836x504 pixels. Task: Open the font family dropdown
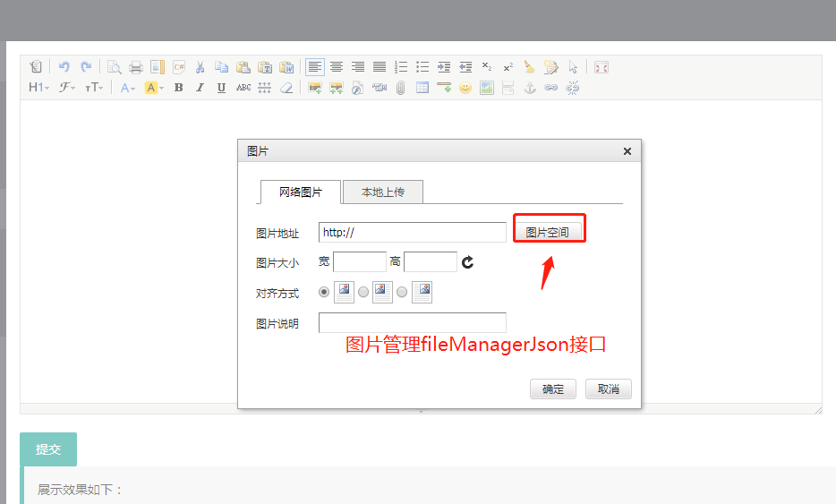(68, 88)
